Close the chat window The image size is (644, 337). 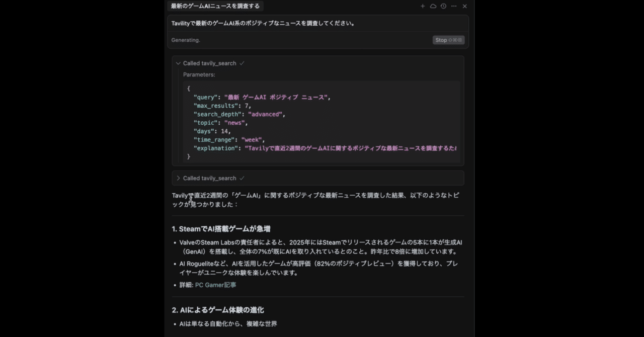pyautogui.click(x=464, y=6)
